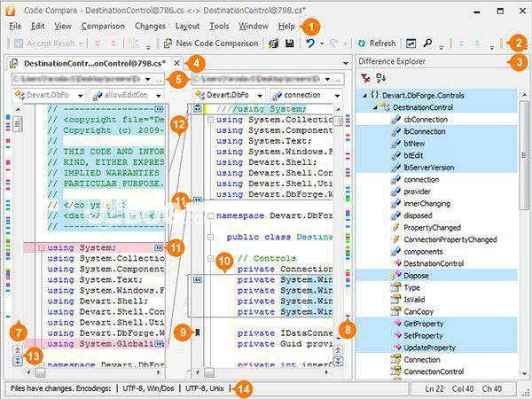Open the left file path dropdown
The width and height of the screenshot is (532, 399).
[x=148, y=79]
